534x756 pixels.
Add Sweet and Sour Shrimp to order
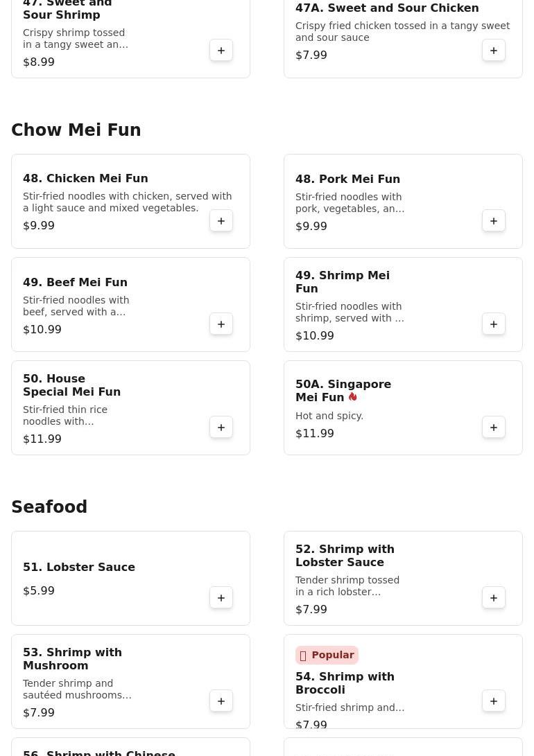coord(221,51)
